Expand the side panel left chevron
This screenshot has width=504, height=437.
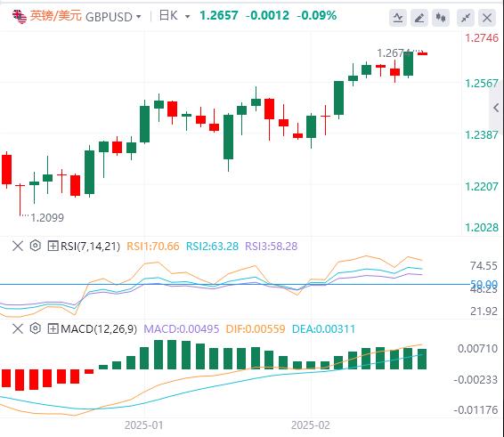496,108
